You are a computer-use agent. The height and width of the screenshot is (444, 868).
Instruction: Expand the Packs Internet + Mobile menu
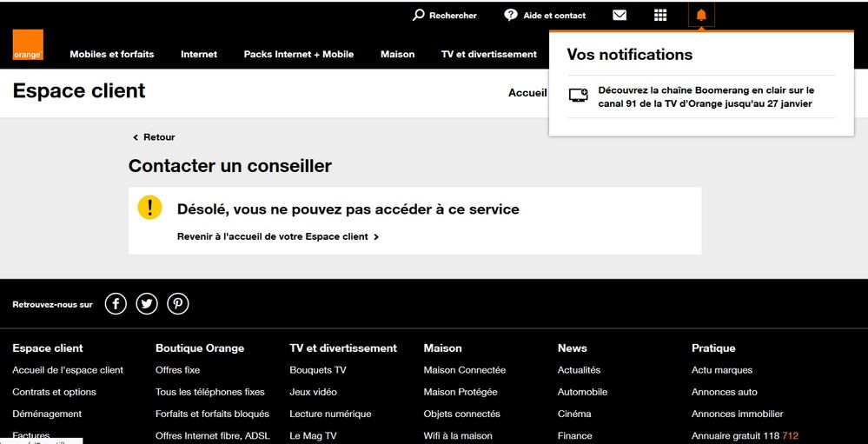[299, 54]
